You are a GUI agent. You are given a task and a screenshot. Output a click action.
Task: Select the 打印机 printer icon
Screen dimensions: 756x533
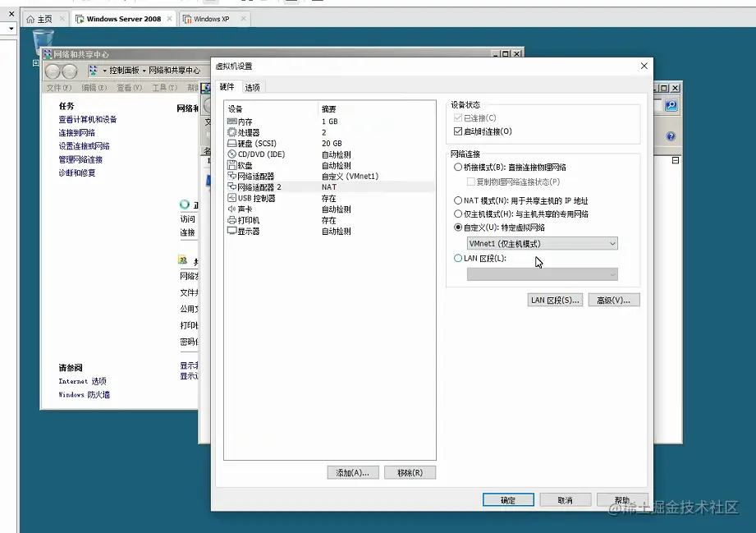point(232,220)
